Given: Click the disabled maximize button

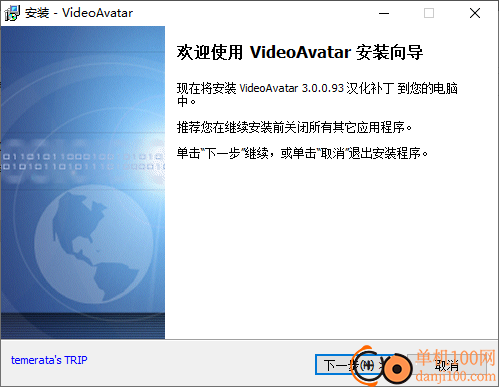Looking at the screenshot, I should click(x=429, y=13).
